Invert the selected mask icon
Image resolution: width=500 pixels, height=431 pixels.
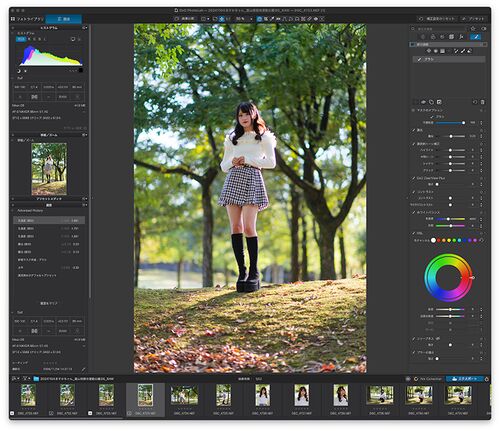coord(439,102)
